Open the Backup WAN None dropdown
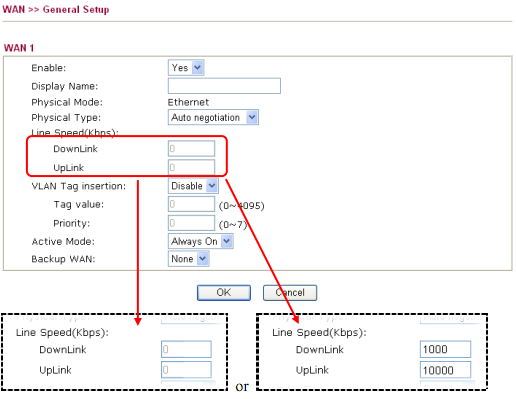This screenshot has height=399, width=516. click(189, 259)
